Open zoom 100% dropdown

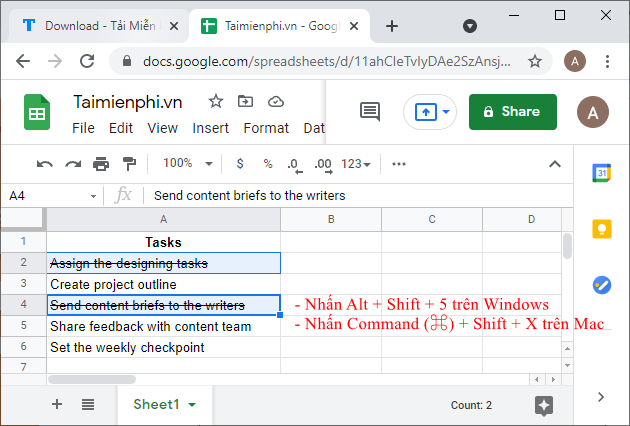pyautogui.click(x=188, y=163)
